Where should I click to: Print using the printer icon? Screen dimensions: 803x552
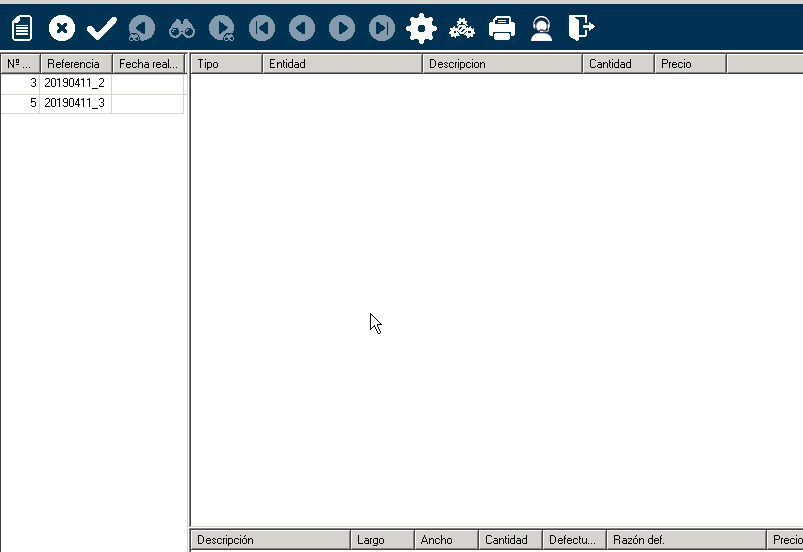502,29
